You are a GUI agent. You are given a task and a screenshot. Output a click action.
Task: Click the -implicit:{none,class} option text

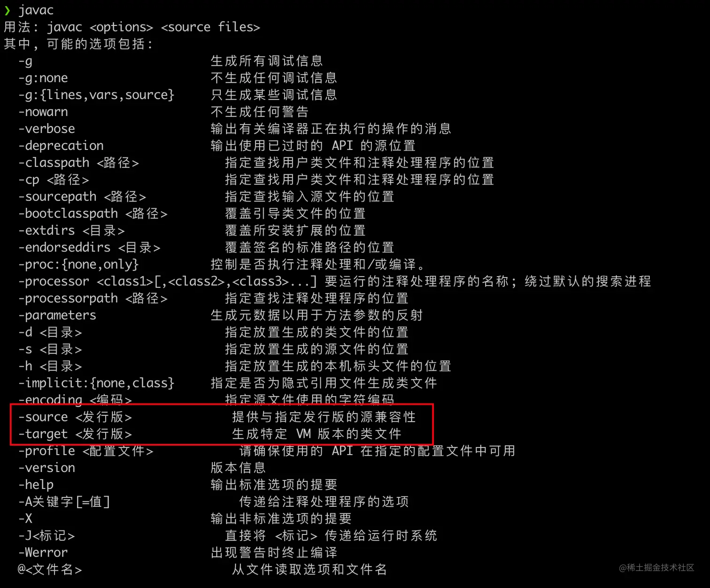click(x=96, y=383)
